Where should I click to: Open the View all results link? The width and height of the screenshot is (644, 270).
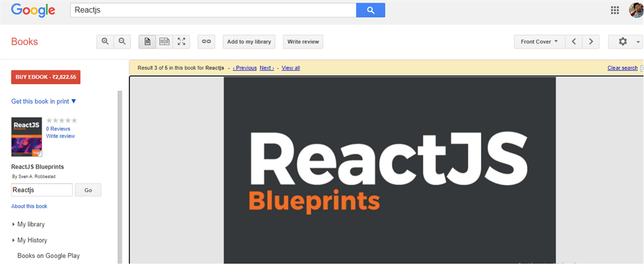[291, 68]
